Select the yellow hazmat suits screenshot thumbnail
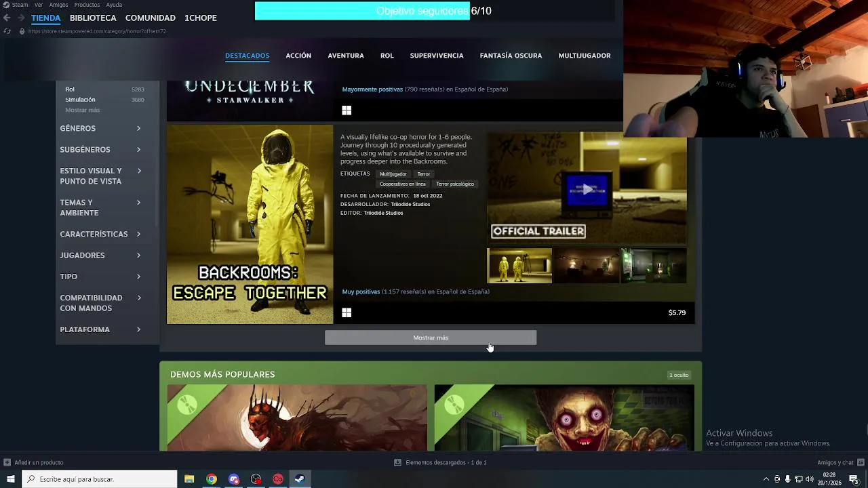Viewport: 868px width, 488px height. (x=519, y=266)
